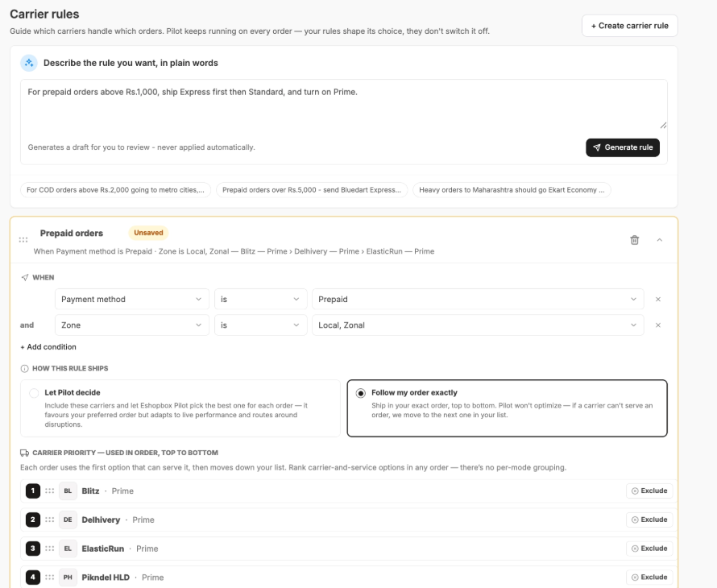Click priority number 3 badge

click(x=33, y=549)
